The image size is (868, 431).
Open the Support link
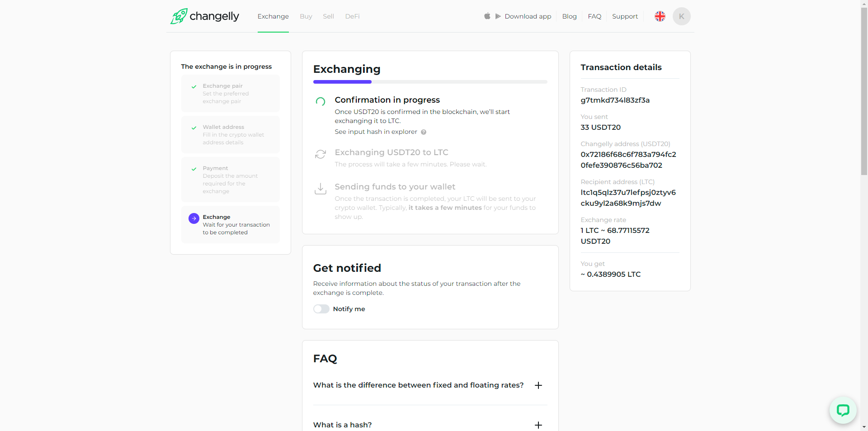625,16
